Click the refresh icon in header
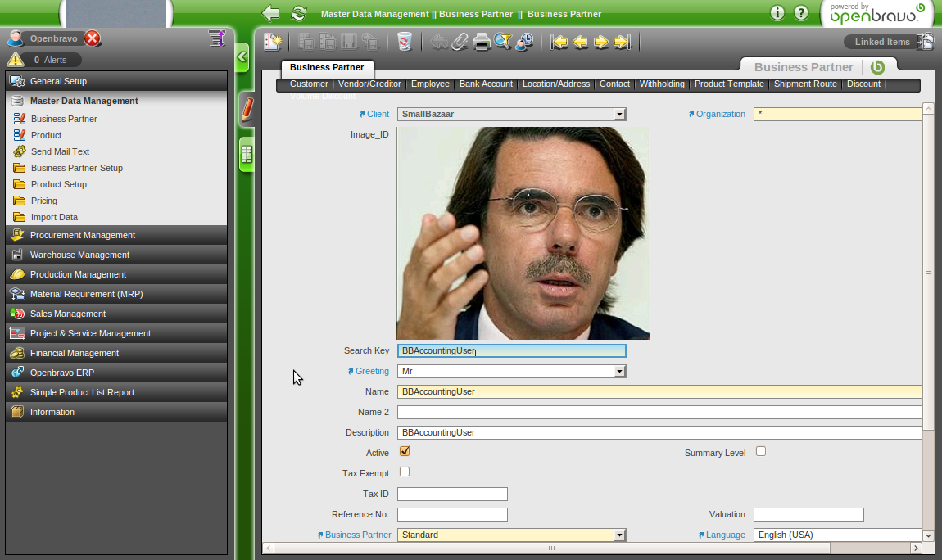 coord(299,13)
